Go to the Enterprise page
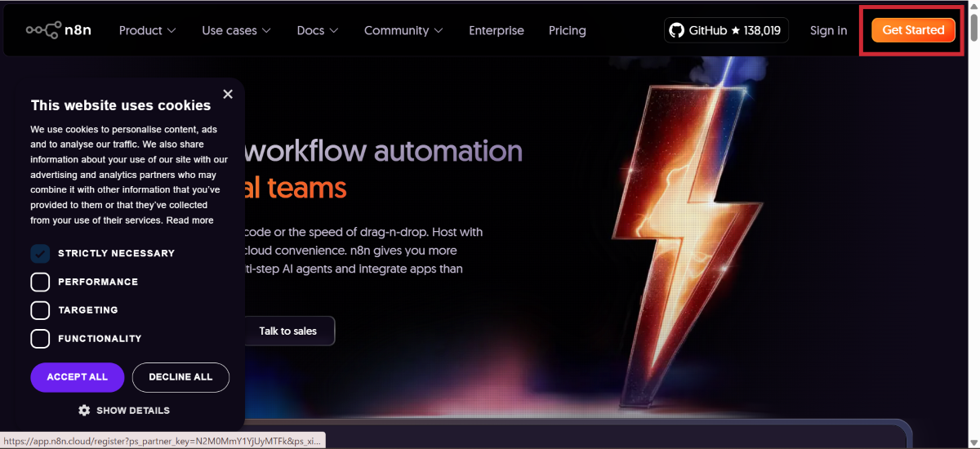This screenshot has width=980, height=449. 496,30
